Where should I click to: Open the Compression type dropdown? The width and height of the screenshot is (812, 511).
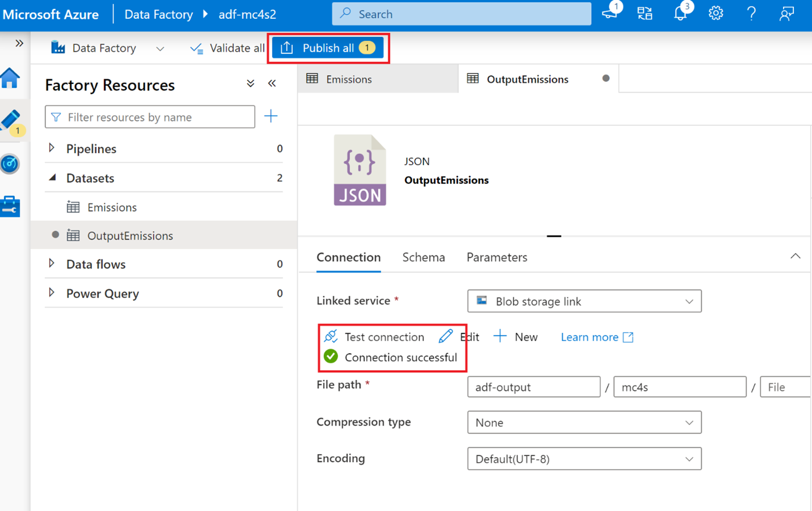(x=584, y=422)
